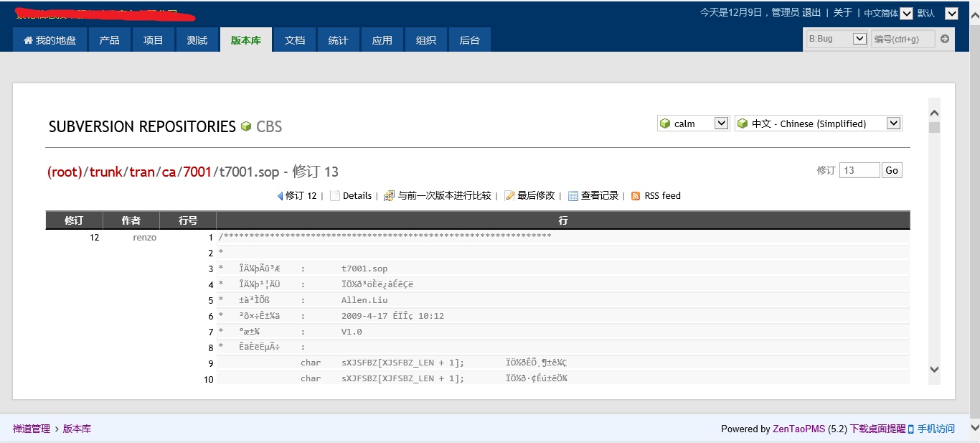Click the compare-with-previous icon
This screenshot has width=980, height=443.
click(x=390, y=195)
